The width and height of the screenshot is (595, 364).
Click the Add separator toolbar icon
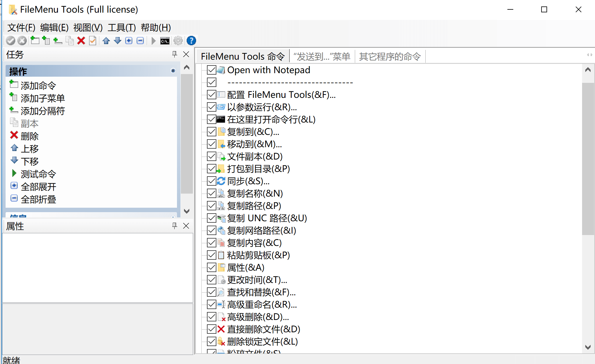coord(58,41)
